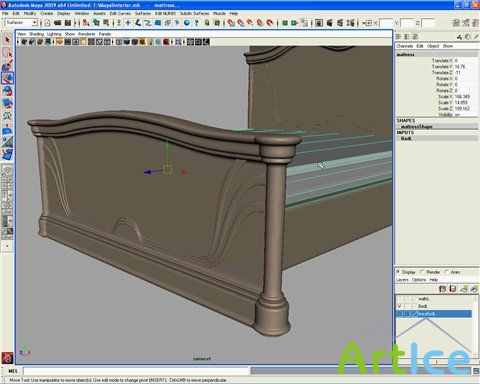Image resolution: width=480 pixels, height=384 pixels.
Task: Click the wireframe icon in panel toolbar
Action: click(119, 42)
